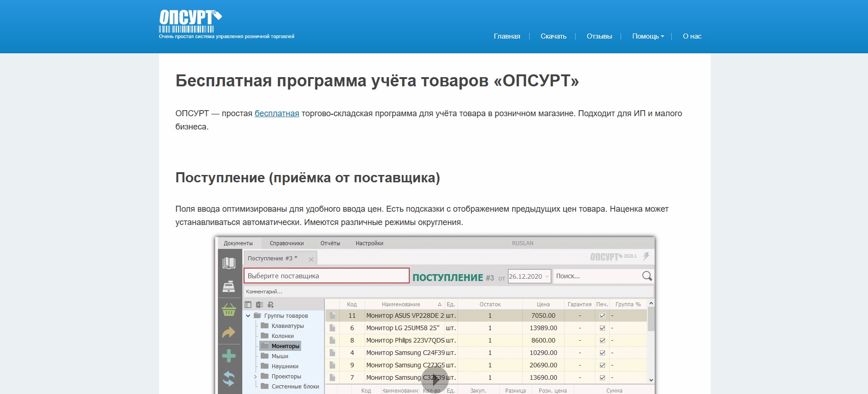868x394 pixels.
Task: Click the Код column header
Action: pyautogui.click(x=352, y=304)
